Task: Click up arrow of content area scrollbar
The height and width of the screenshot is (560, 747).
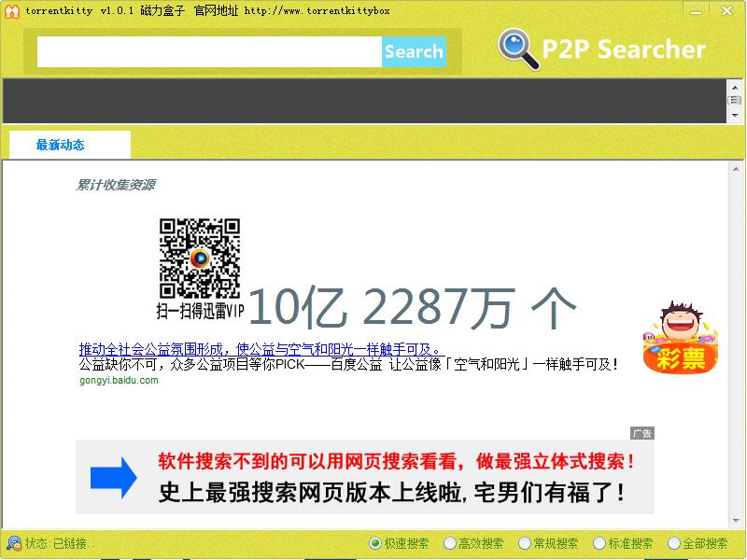Action: coord(736,169)
